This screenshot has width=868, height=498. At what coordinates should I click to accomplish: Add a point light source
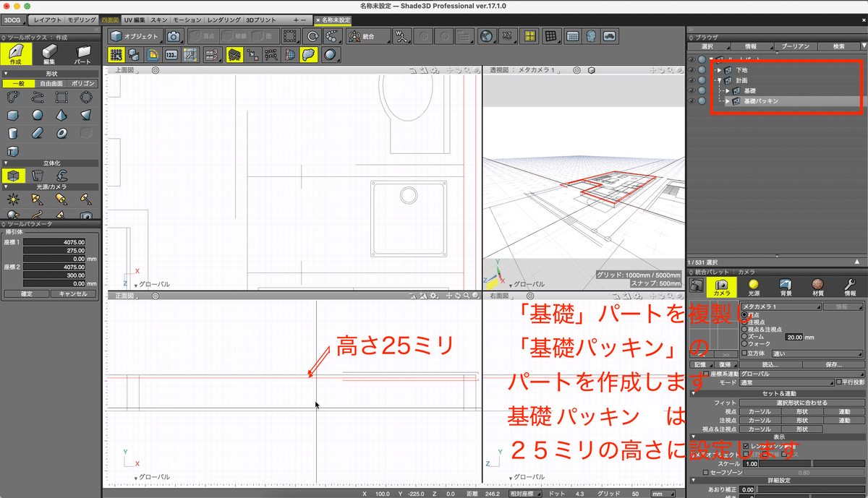(x=13, y=198)
